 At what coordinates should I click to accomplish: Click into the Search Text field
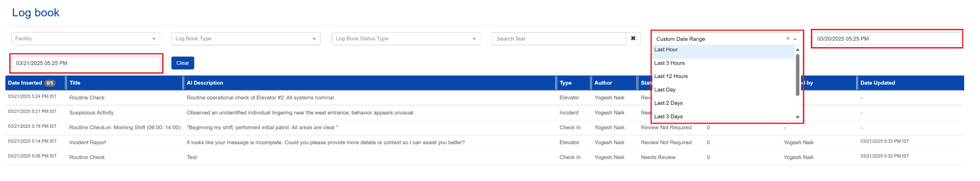click(558, 39)
